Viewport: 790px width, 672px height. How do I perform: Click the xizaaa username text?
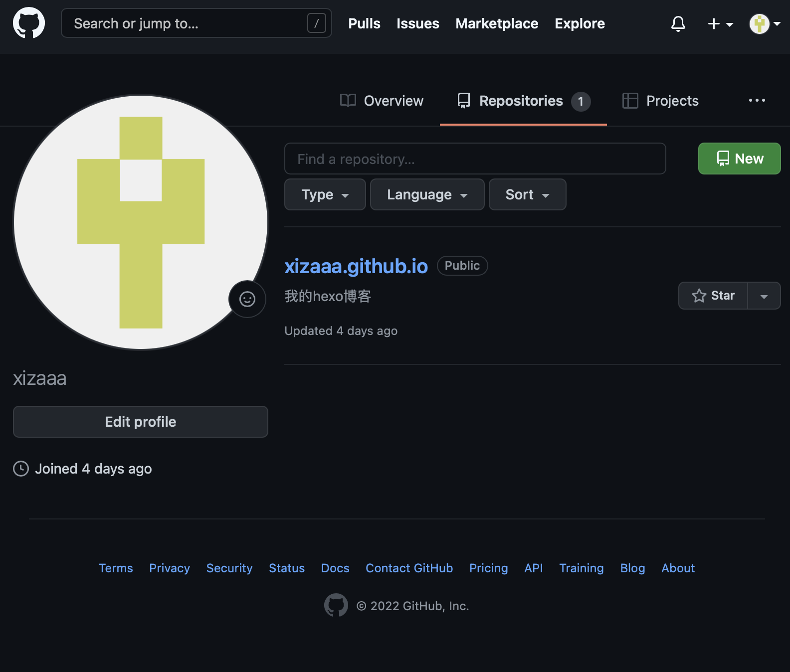[x=40, y=378]
